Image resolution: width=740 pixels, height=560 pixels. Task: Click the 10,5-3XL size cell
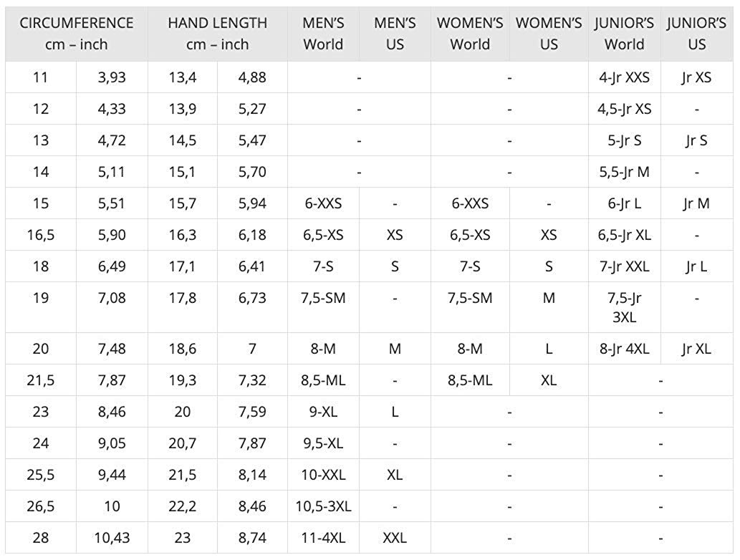(323, 506)
